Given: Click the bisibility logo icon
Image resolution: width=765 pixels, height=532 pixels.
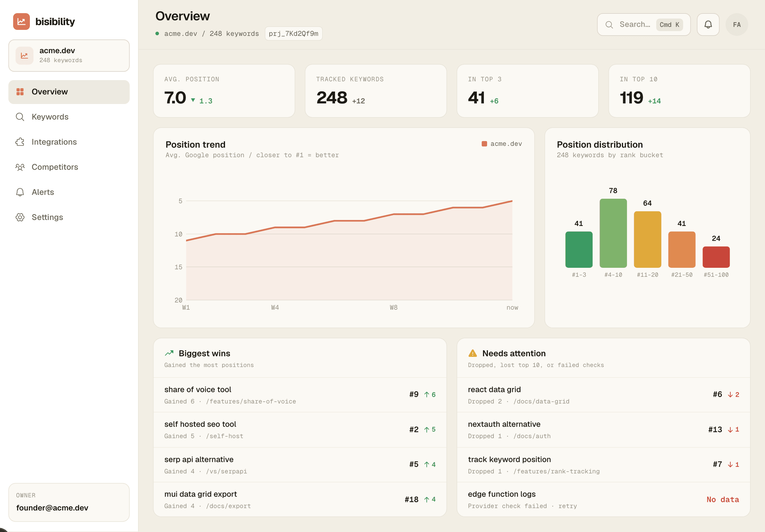Looking at the screenshot, I should pos(21,22).
